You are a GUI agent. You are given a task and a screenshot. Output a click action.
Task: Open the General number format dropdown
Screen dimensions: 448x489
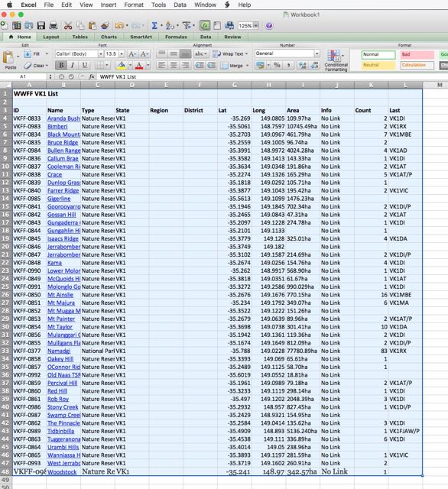[x=317, y=53]
